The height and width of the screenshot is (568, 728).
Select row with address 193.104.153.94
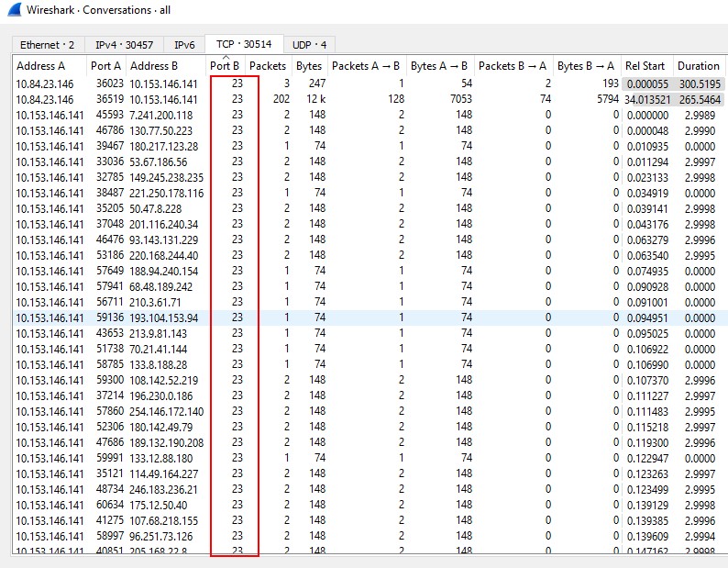click(165, 317)
